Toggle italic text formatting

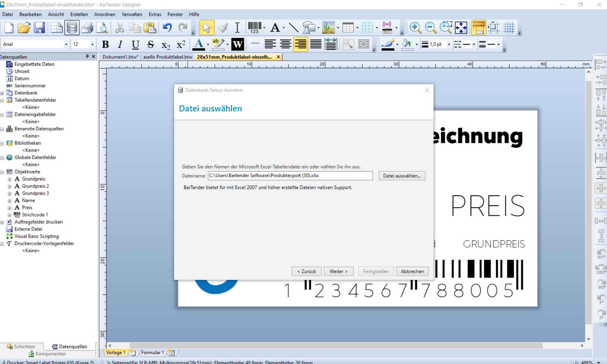point(120,45)
